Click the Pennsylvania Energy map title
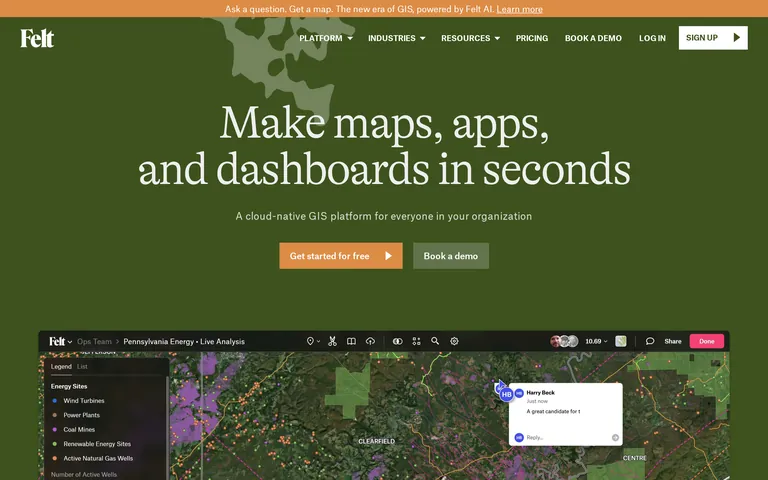 tap(184, 341)
